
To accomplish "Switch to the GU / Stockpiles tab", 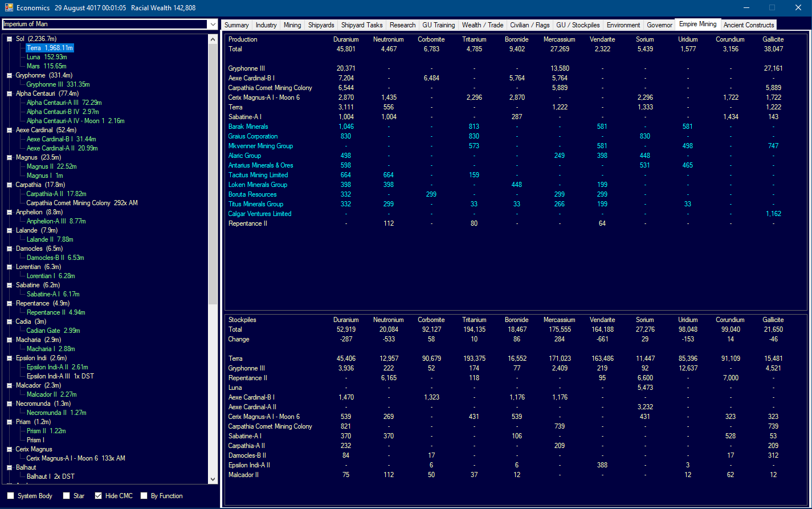I will pos(578,25).
